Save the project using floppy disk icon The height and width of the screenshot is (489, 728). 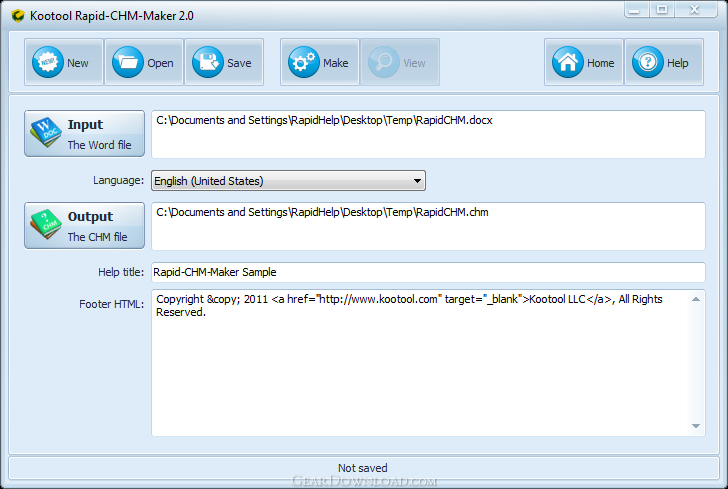[207, 63]
